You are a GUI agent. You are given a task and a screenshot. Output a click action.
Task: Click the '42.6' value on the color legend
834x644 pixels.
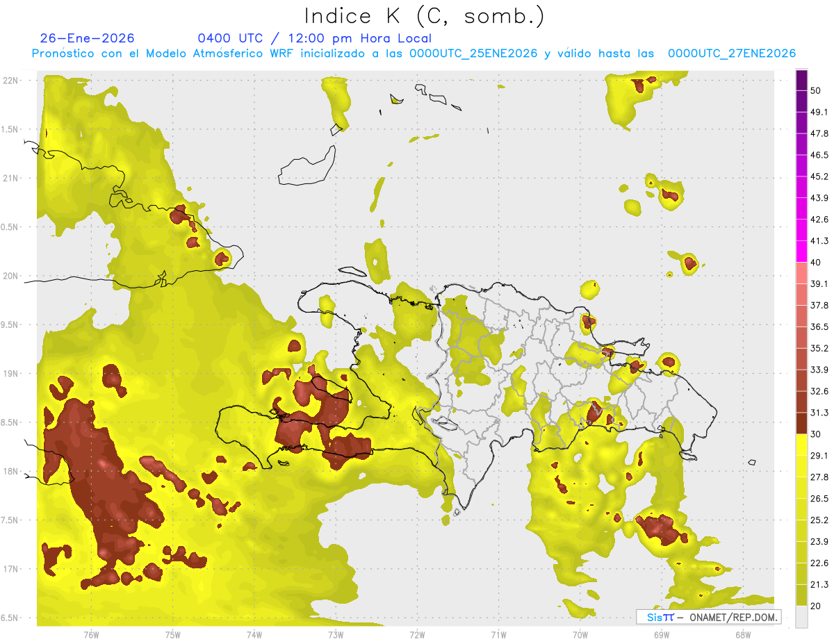[x=819, y=220]
